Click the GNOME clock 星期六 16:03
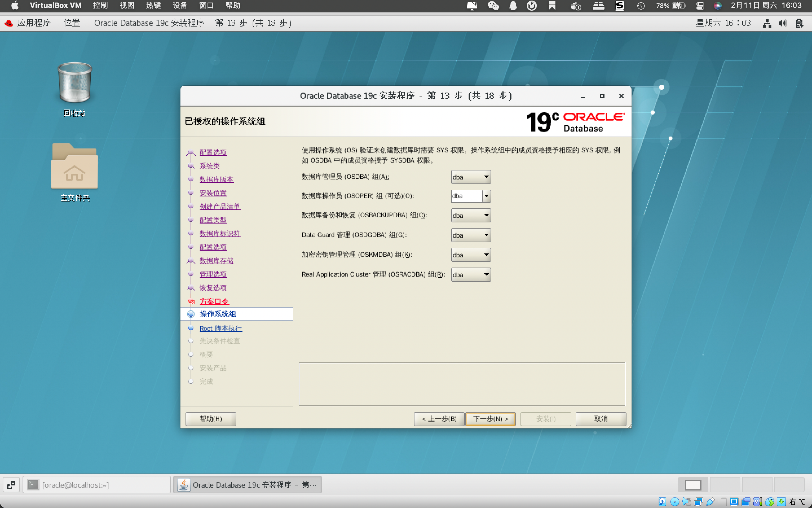Screen dimensions: 812x508 pos(723,23)
